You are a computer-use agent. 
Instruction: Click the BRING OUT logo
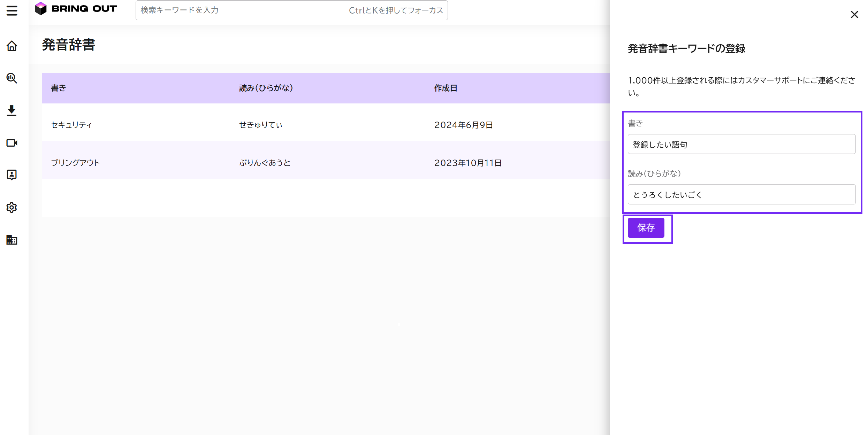coord(76,9)
